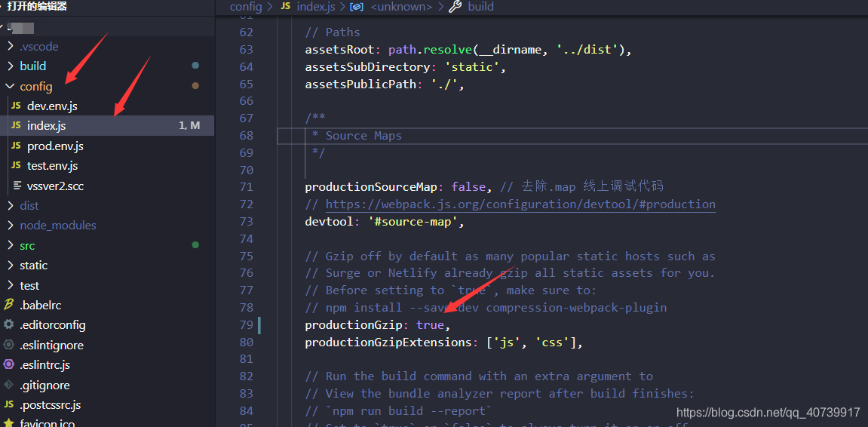Click the JS icon beside dev.env.js
Image resolution: width=868 pixels, height=427 pixels.
(17, 106)
